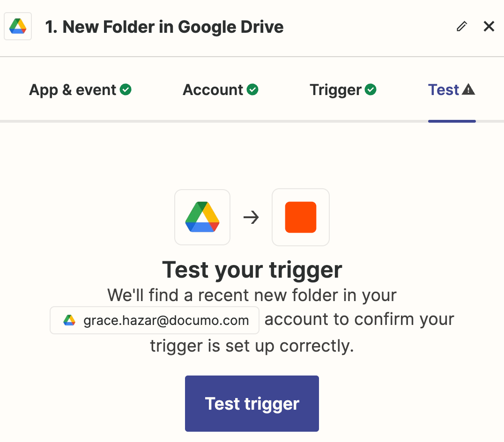
Task: Click the small Drive icon in account chip
Action: click(69, 320)
